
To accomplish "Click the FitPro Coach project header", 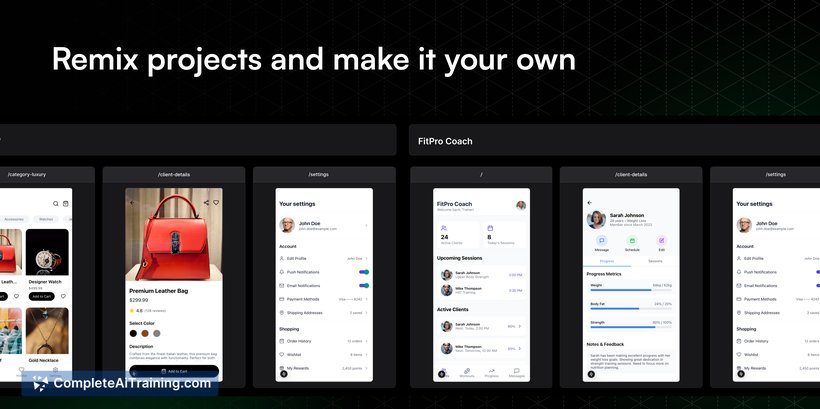I will (x=614, y=141).
